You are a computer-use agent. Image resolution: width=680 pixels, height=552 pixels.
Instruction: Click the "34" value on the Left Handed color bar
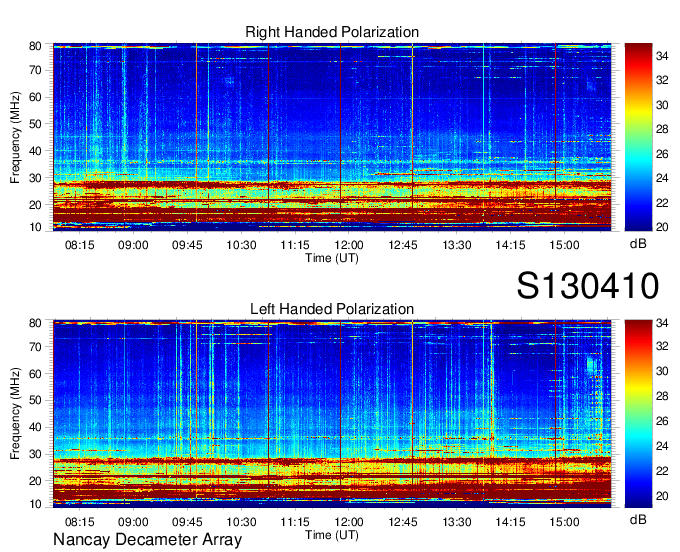pyautogui.click(x=662, y=323)
